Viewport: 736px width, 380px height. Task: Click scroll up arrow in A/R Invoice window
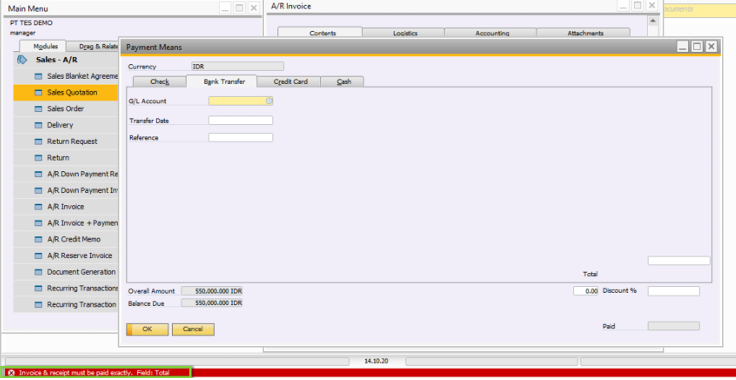(x=652, y=21)
